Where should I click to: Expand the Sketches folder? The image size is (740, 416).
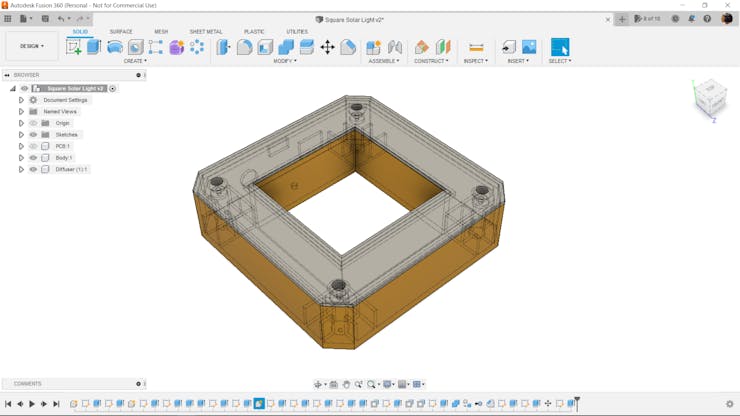[21, 135]
